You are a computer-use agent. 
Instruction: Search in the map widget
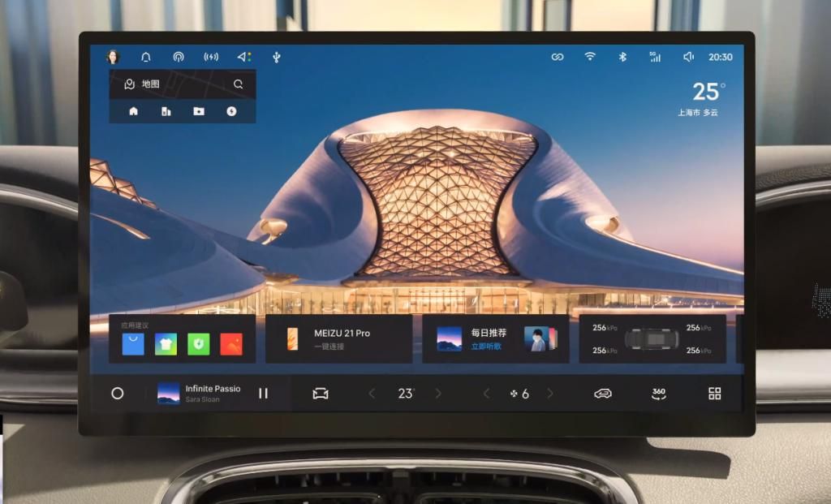click(x=238, y=84)
